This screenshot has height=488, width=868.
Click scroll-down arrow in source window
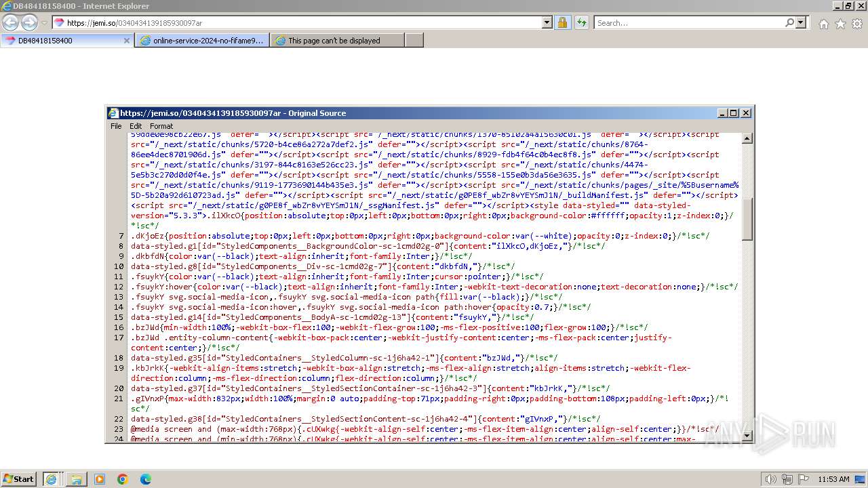click(747, 435)
